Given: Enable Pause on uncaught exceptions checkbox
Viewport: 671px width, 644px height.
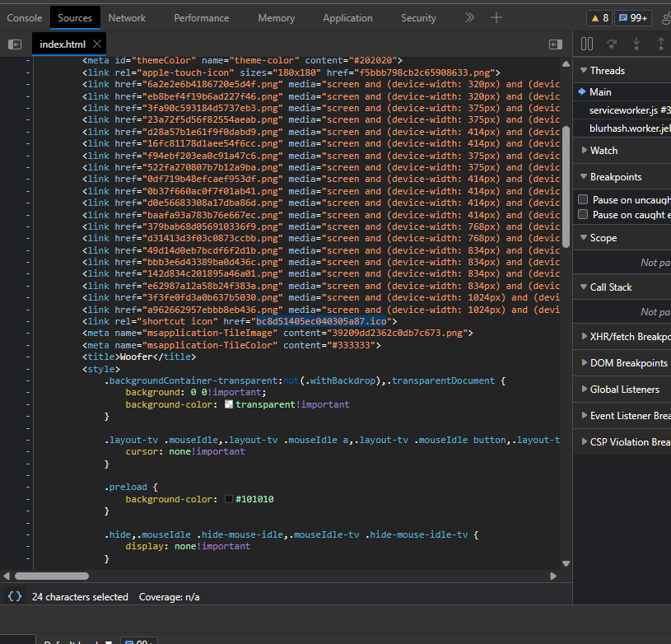Looking at the screenshot, I should [x=583, y=199].
